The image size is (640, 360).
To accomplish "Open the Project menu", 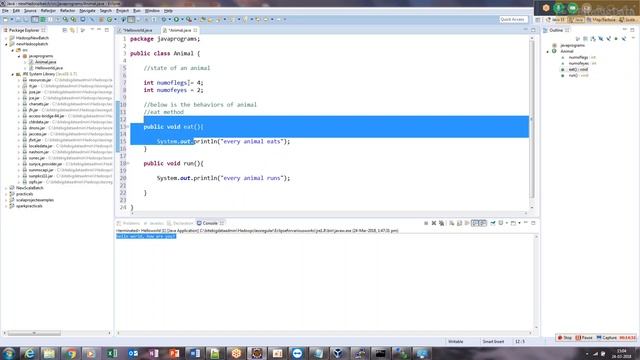I will pos(122,11).
